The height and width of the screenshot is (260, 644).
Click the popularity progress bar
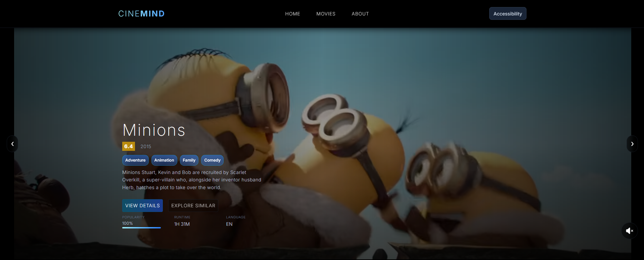pyautogui.click(x=141, y=228)
